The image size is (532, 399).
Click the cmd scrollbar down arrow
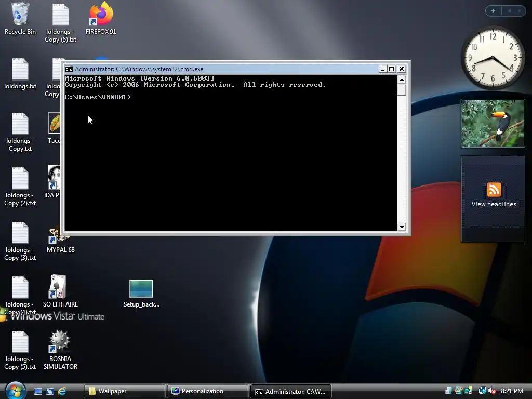coord(402,227)
